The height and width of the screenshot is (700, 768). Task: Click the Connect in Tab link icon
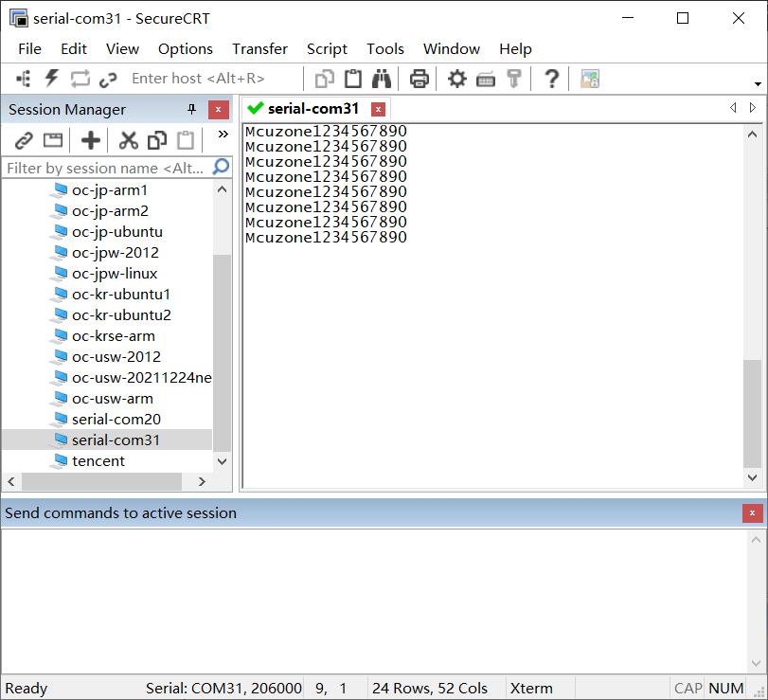pyautogui.click(x=108, y=80)
